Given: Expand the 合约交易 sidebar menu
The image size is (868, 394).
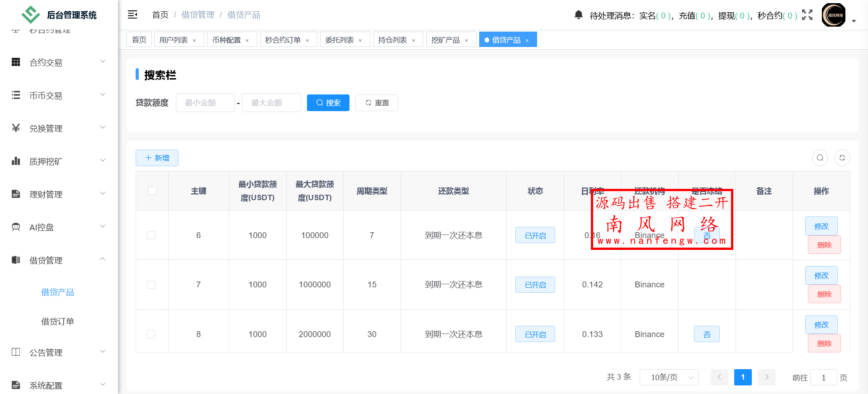Looking at the screenshot, I should (59, 62).
